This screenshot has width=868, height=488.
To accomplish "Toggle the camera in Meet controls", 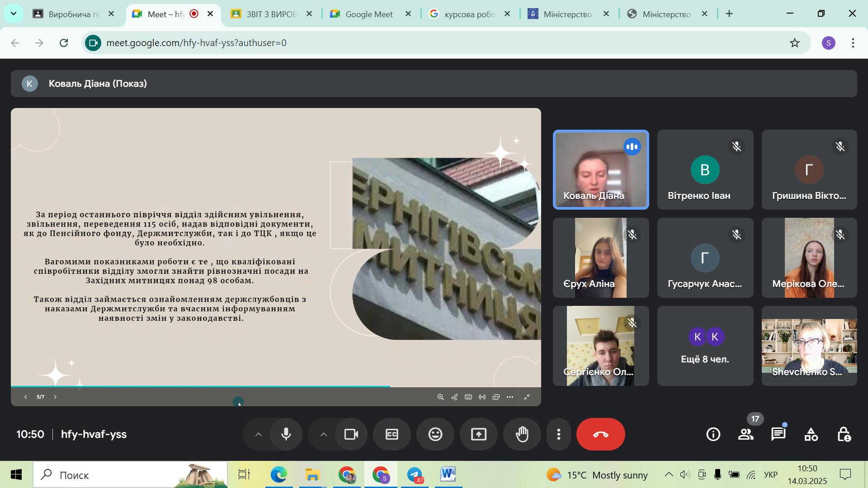I will click(x=351, y=434).
